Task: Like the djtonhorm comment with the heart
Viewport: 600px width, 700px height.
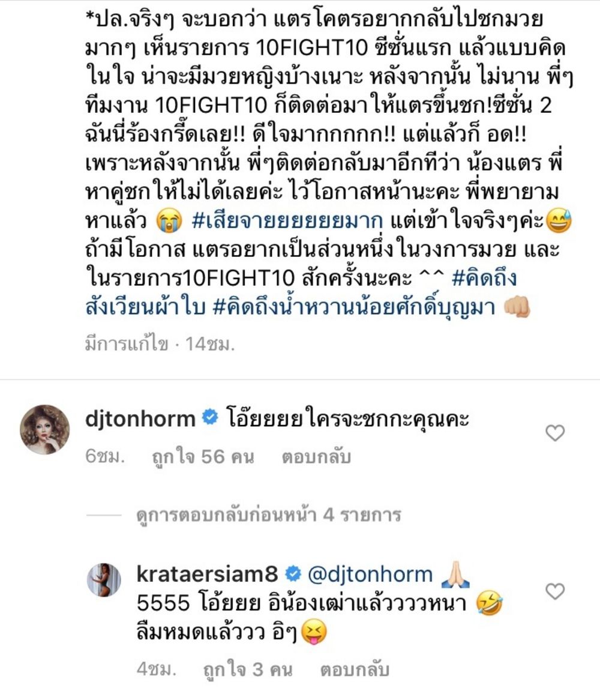Action: [555, 433]
